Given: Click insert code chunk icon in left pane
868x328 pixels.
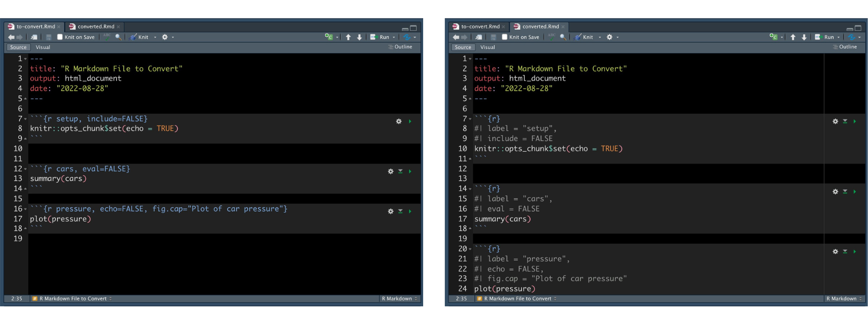Looking at the screenshot, I should 329,37.
